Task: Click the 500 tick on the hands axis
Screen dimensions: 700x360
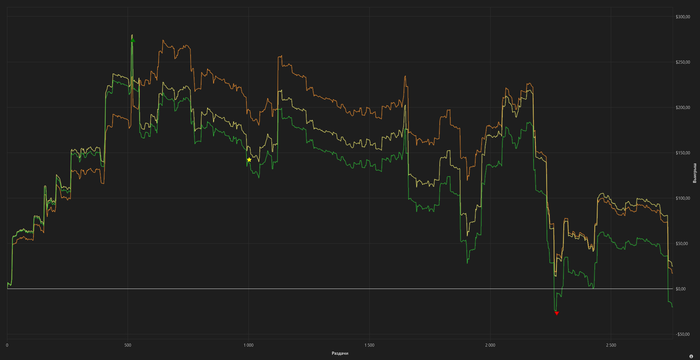Action: pos(128,345)
